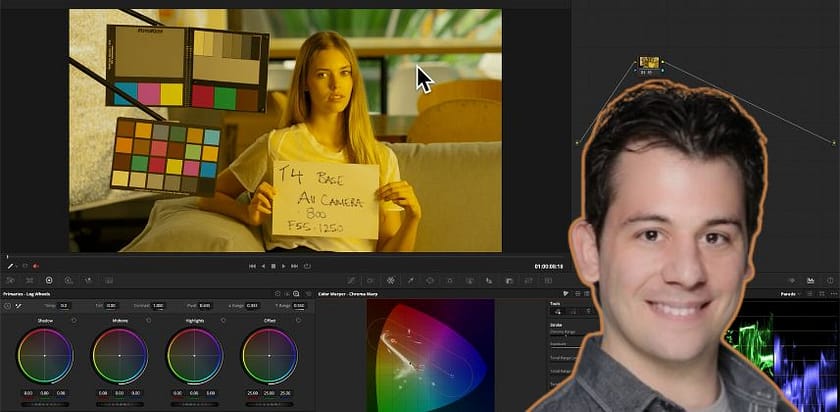Image resolution: width=840 pixels, height=412 pixels.
Task: Click the center of the Offset color wheel
Action: click(269, 356)
